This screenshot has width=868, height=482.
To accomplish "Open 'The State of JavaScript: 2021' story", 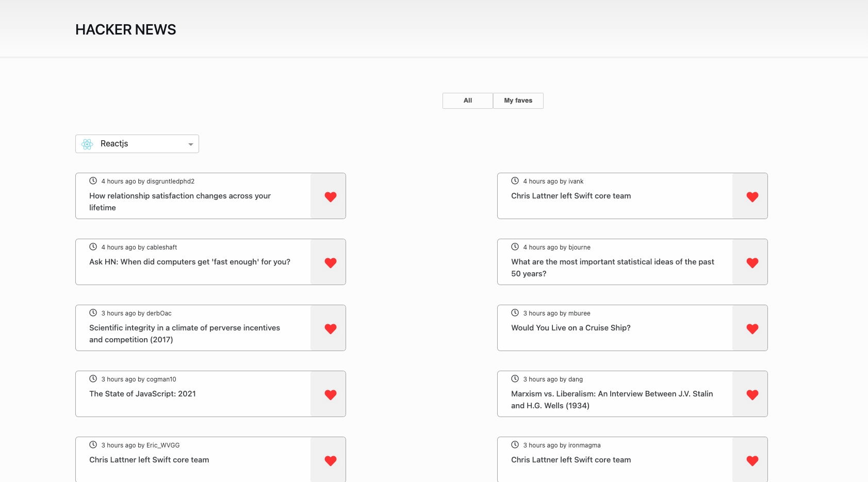I will [142, 394].
